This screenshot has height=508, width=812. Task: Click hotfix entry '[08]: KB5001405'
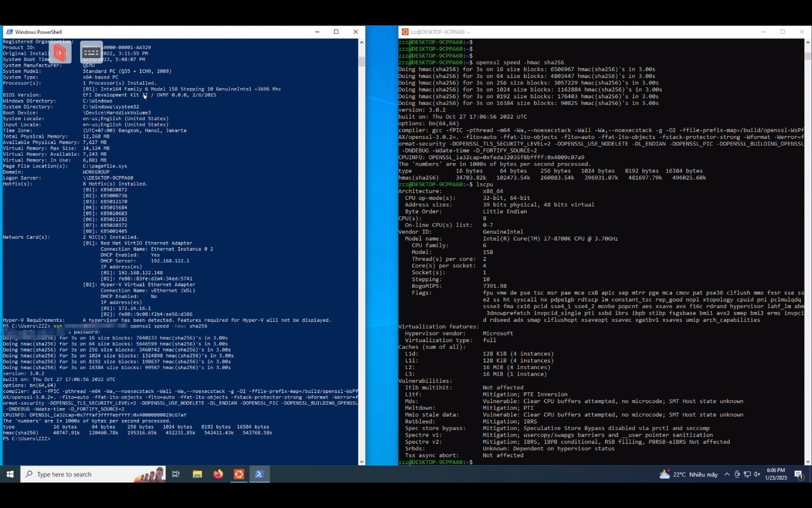(x=105, y=231)
